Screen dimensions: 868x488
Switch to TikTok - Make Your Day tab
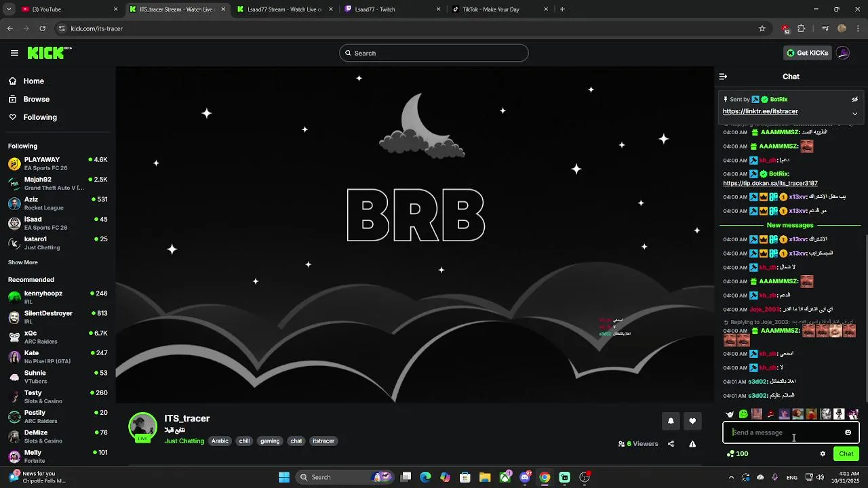(500, 9)
